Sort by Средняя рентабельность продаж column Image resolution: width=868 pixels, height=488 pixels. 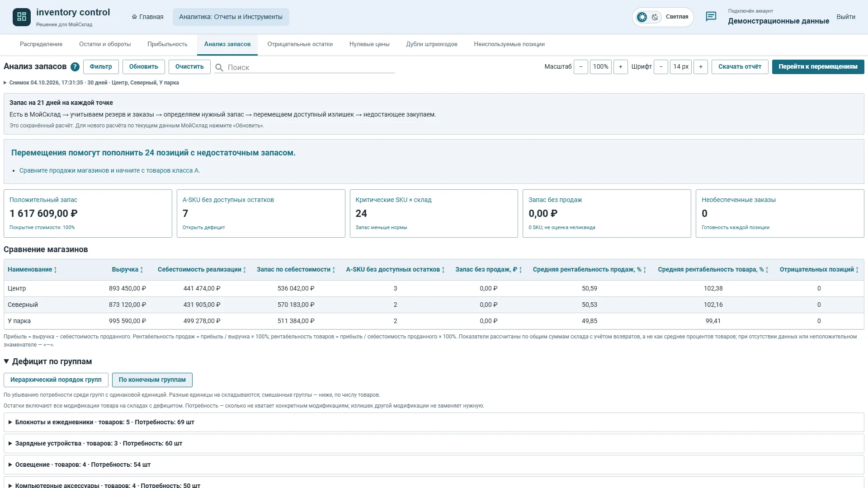[589, 270]
